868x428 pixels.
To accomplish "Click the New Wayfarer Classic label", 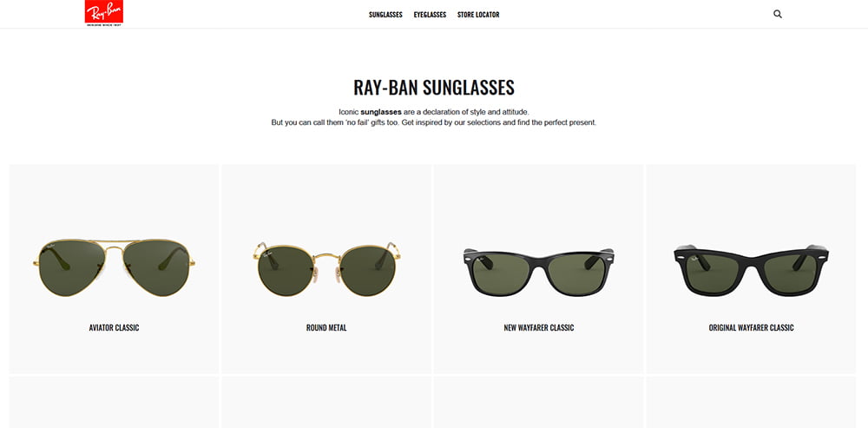I will coord(539,328).
